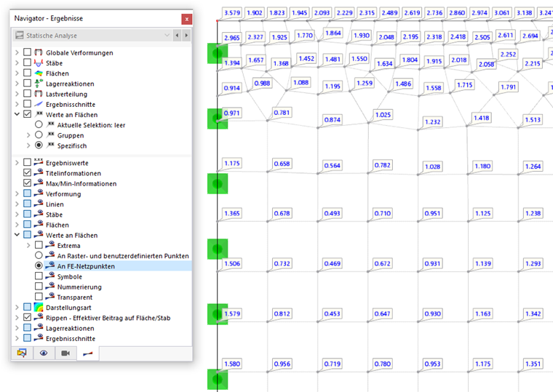Select An FE-Netzpunkten radio button

pyautogui.click(x=39, y=265)
